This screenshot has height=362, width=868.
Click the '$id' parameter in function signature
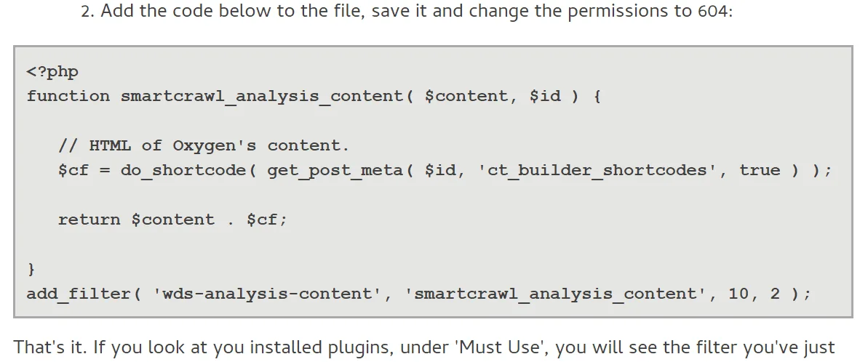545,96
